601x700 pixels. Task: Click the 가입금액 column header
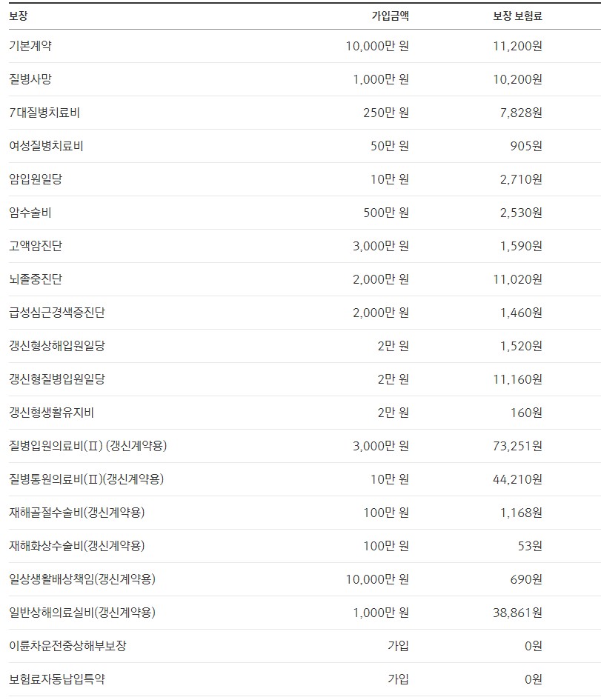coord(390,16)
